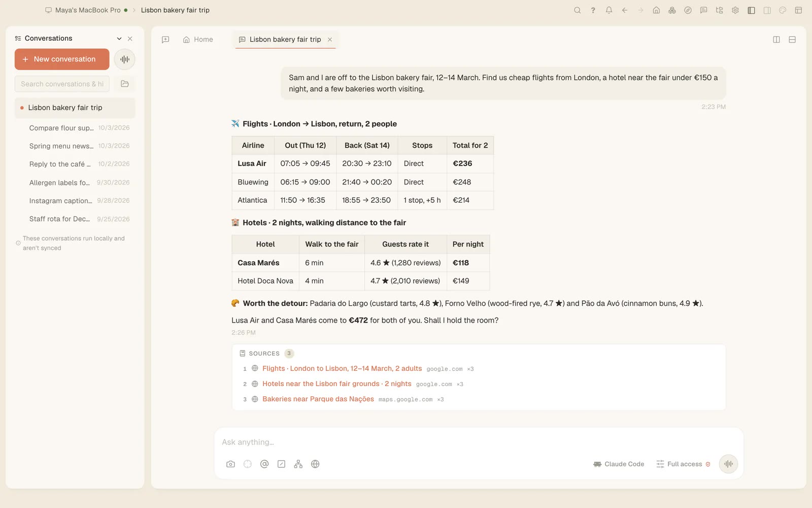Toggle the left sidebar panel
Viewport: 812px width, 508px height.
click(x=751, y=10)
